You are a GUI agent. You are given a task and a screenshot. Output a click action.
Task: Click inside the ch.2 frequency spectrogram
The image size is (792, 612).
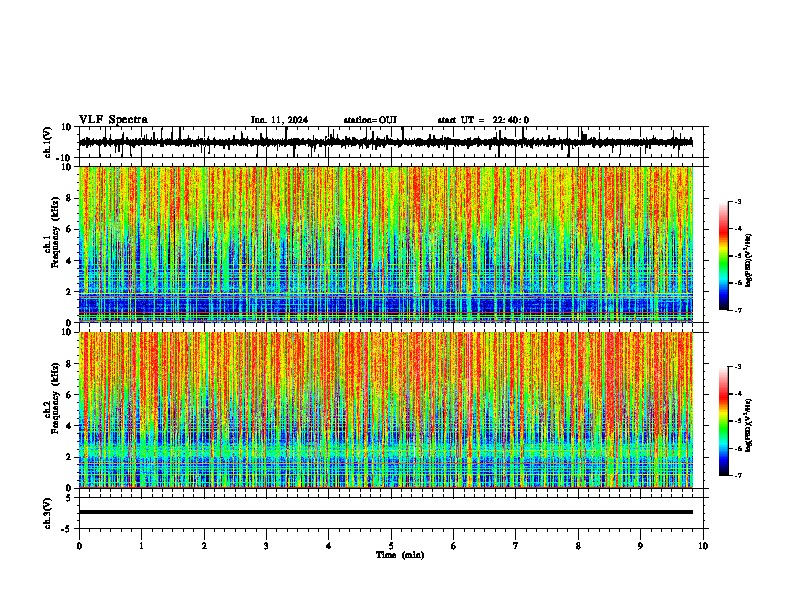386,410
